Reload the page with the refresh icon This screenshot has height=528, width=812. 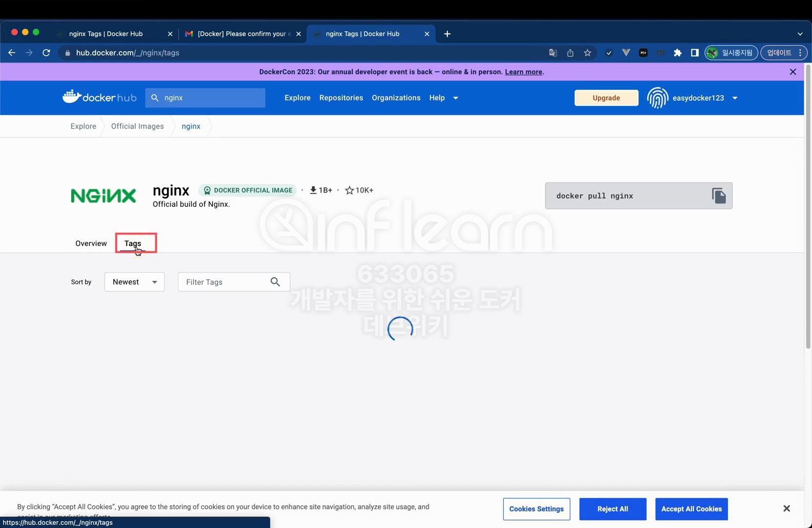click(x=46, y=53)
